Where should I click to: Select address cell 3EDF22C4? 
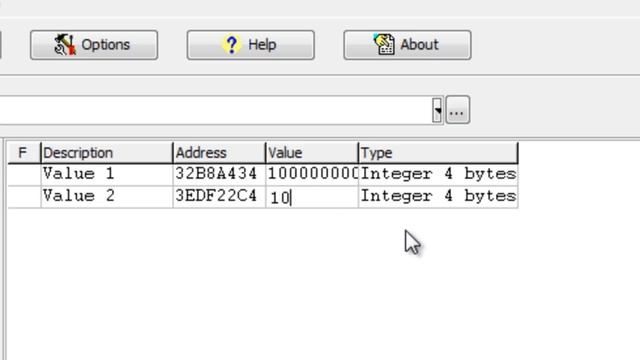[219, 197]
